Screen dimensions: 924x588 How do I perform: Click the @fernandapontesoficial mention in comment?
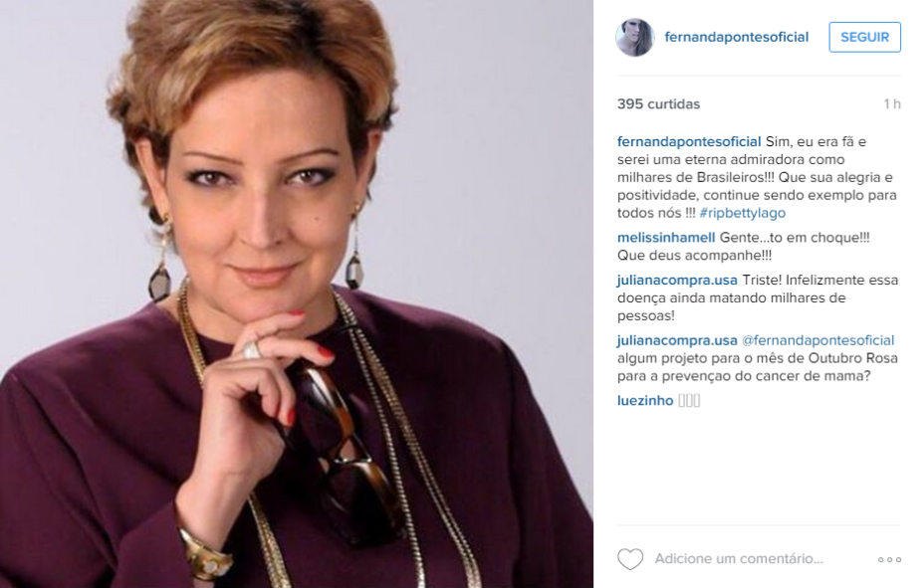[x=817, y=341]
